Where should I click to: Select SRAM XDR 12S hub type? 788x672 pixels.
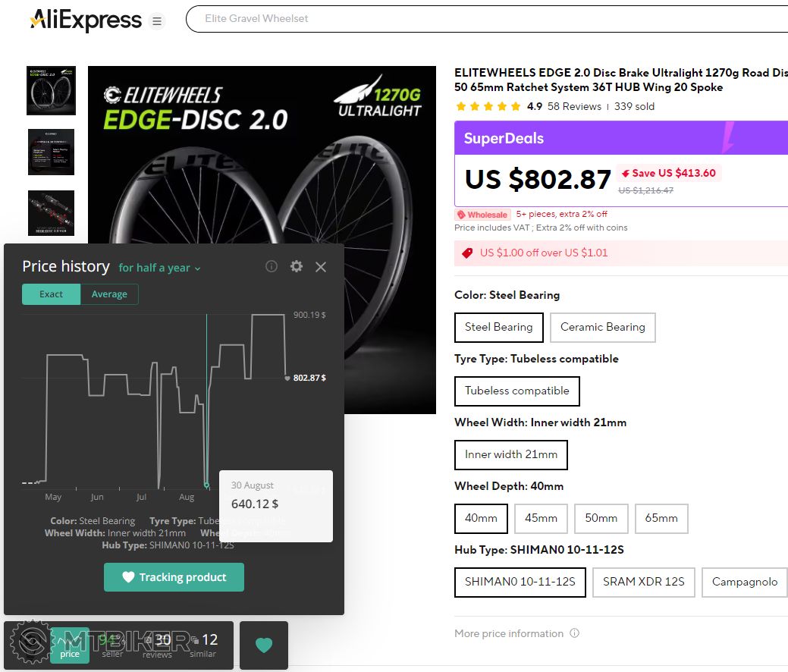point(643,582)
